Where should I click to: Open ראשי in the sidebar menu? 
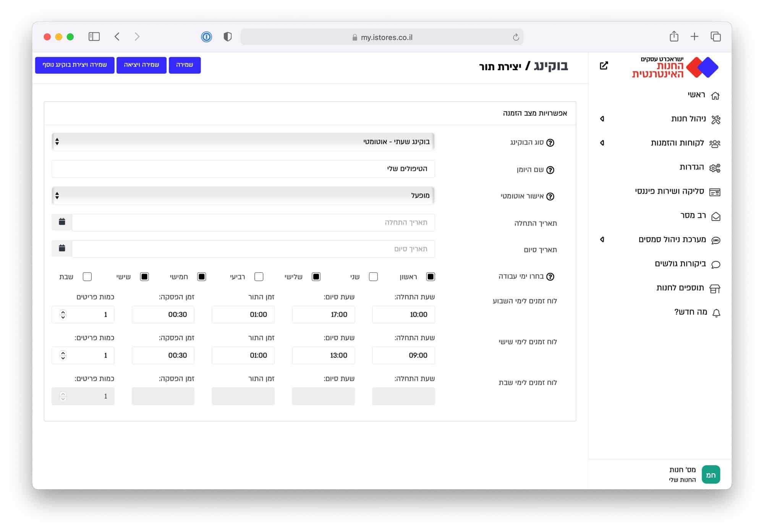click(696, 95)
